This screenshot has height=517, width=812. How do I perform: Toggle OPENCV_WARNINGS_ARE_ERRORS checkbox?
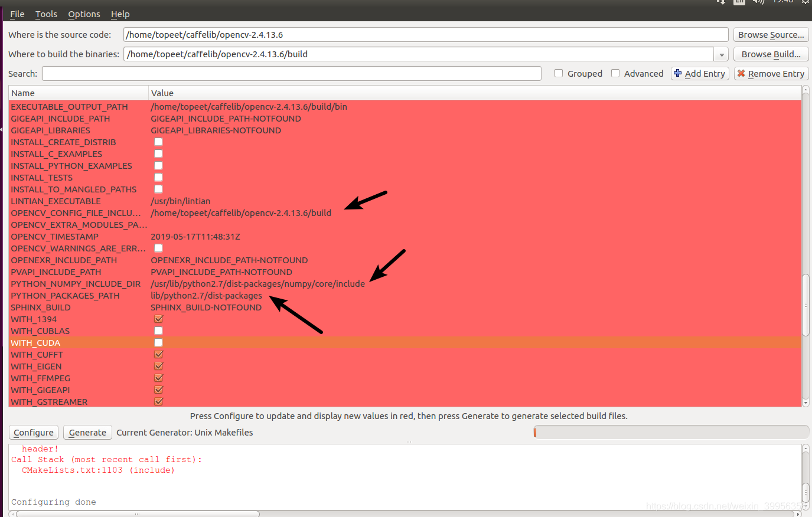tap(158, 248)
